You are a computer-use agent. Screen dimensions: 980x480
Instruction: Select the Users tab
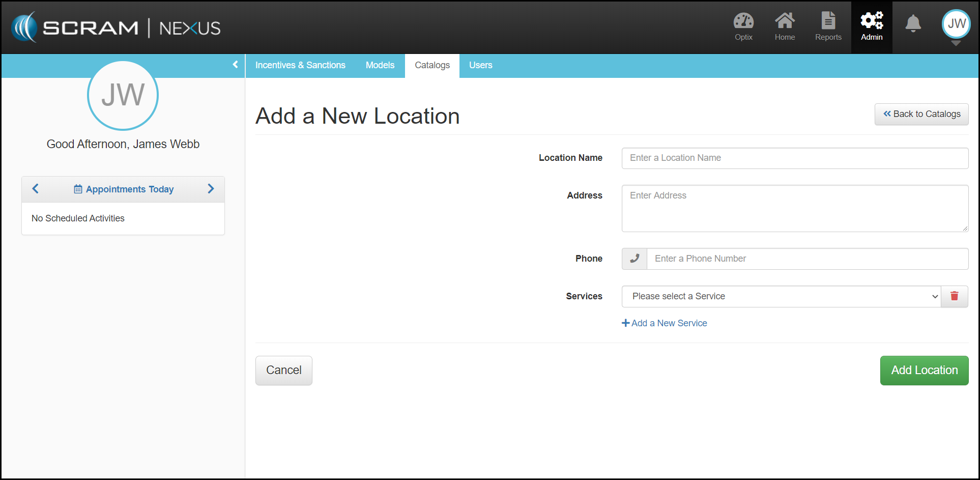point(480,65)
